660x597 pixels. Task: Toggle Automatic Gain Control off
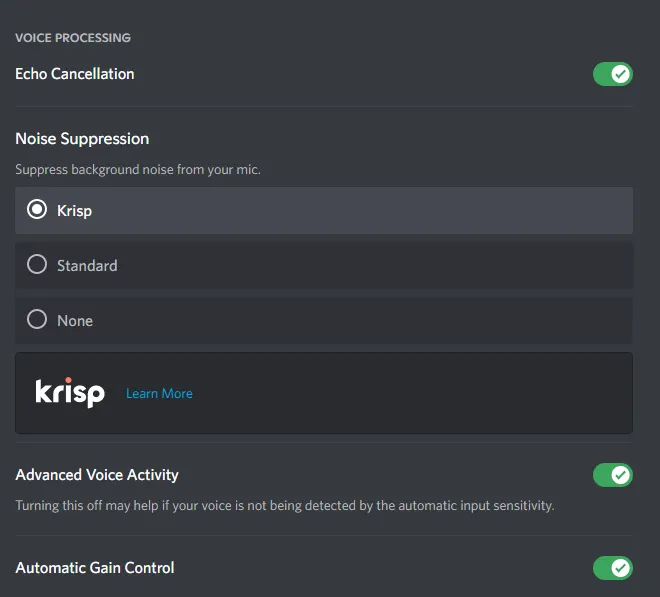(x=612, y=568)
